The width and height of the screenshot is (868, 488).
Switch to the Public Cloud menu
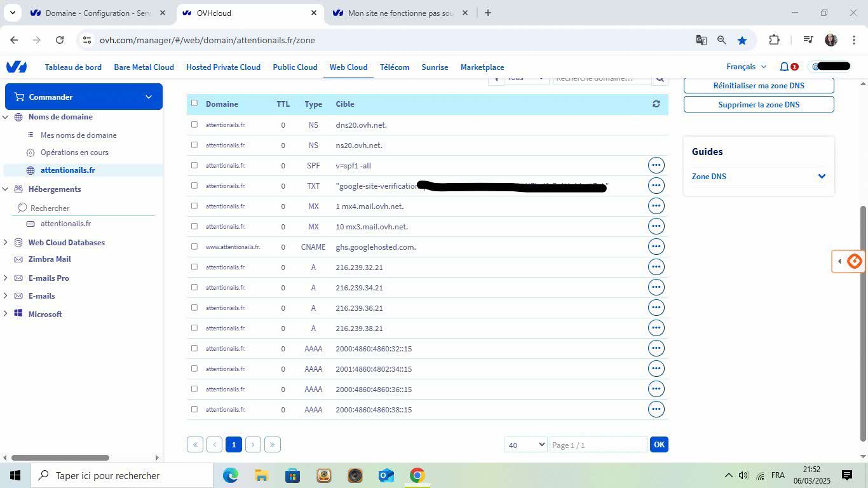coord(295,67)
